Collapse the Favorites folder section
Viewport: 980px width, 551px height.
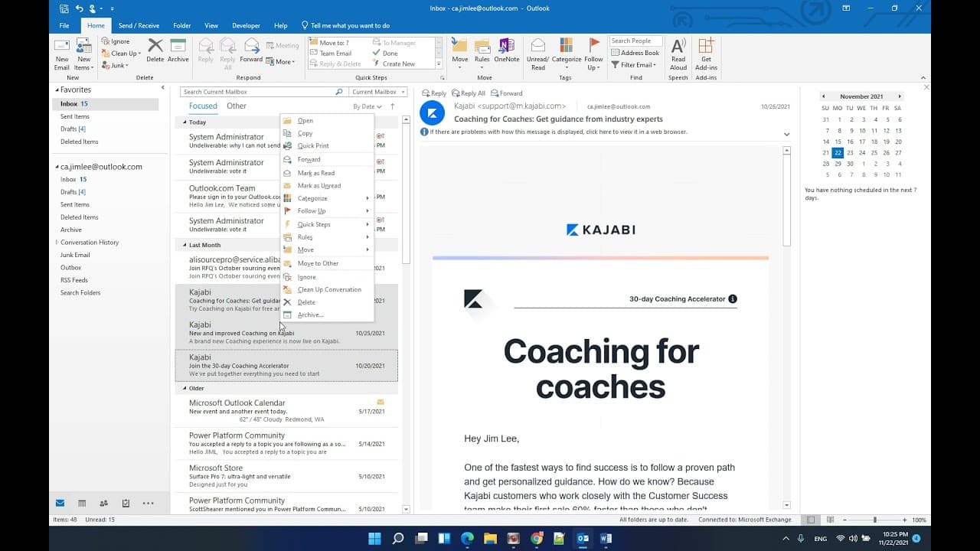click(56, 90)
